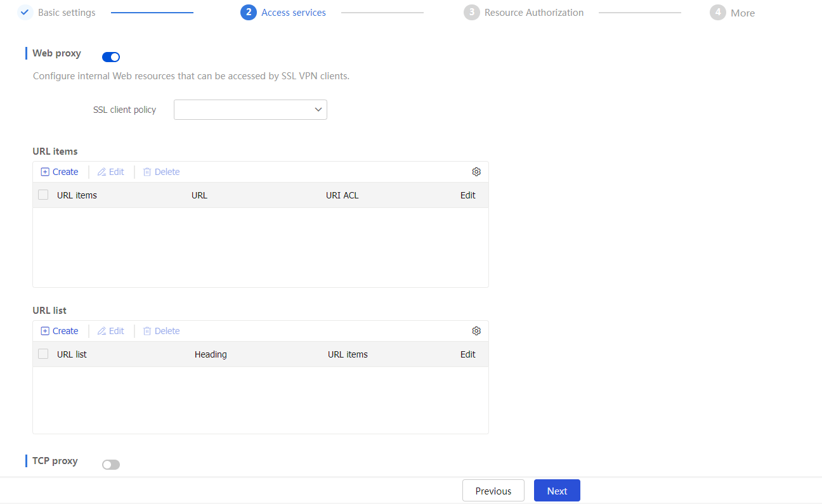Go to Resource Authorization step
The width and height of the screenshot is (822, 504).
pos(534,13)
